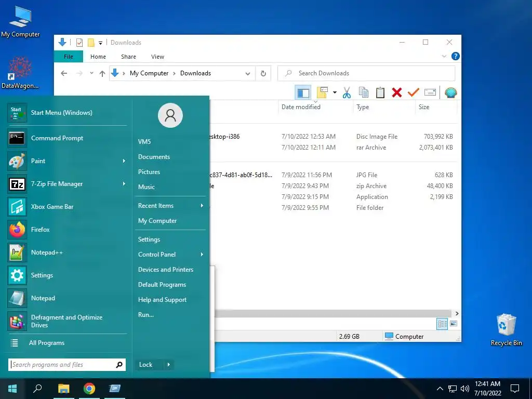Click the Classic Shell settings shell icon
Screen dimensions: 532x399
[450, 92]
